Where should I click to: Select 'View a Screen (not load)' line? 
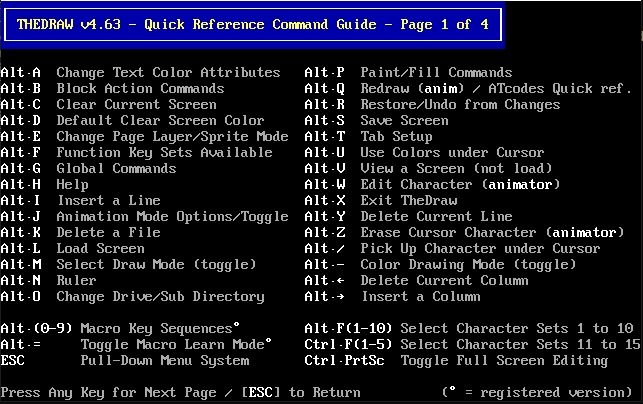pos(456,169)
